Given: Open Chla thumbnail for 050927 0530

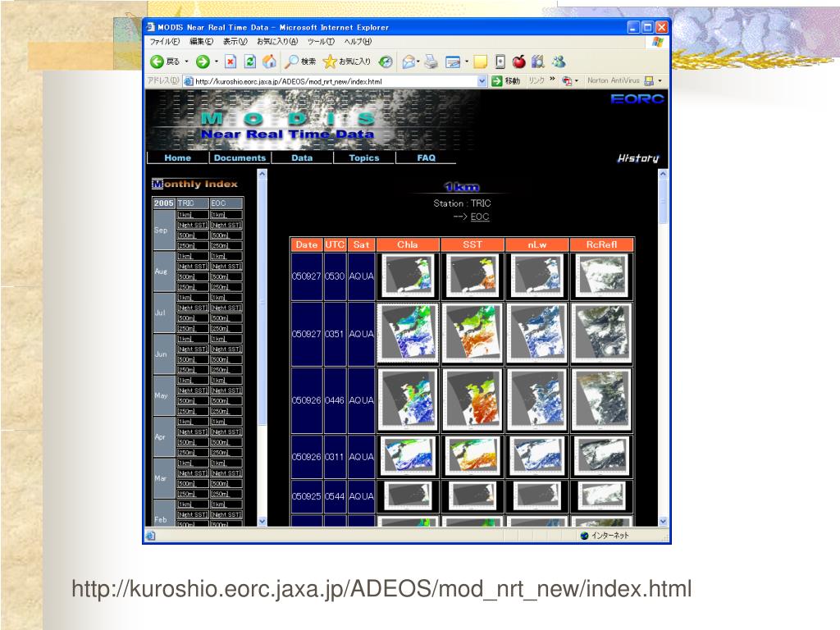Looking at the screenshot, I should click(x=408, y=276).
